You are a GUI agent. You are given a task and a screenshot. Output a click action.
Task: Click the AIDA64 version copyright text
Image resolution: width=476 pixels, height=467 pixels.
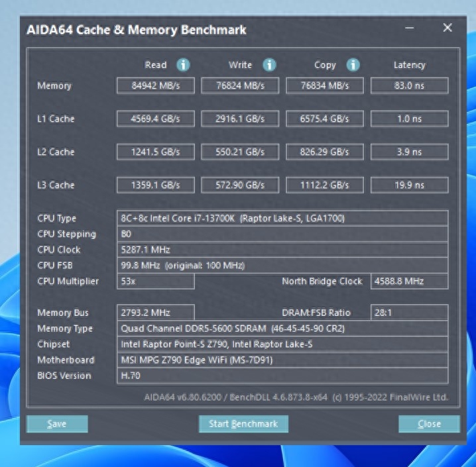point(296,397)
